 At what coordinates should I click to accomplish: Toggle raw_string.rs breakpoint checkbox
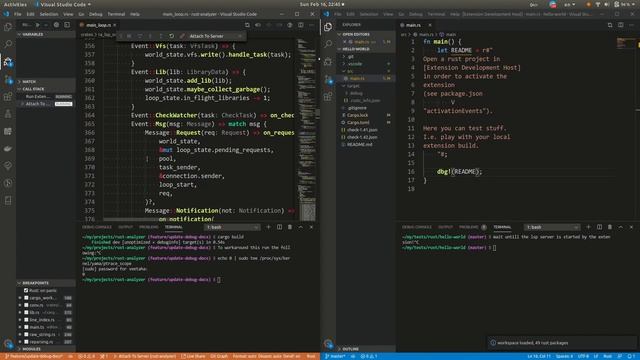pos(26,334)
